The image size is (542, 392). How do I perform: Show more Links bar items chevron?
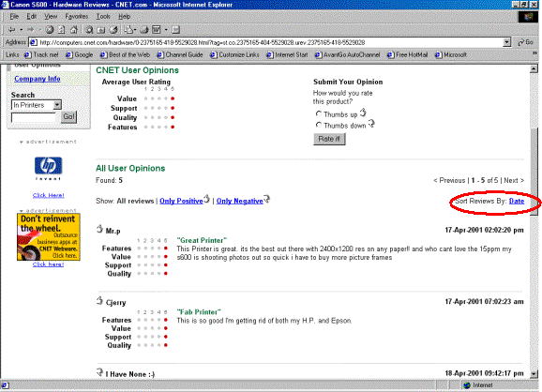(534, 53)
